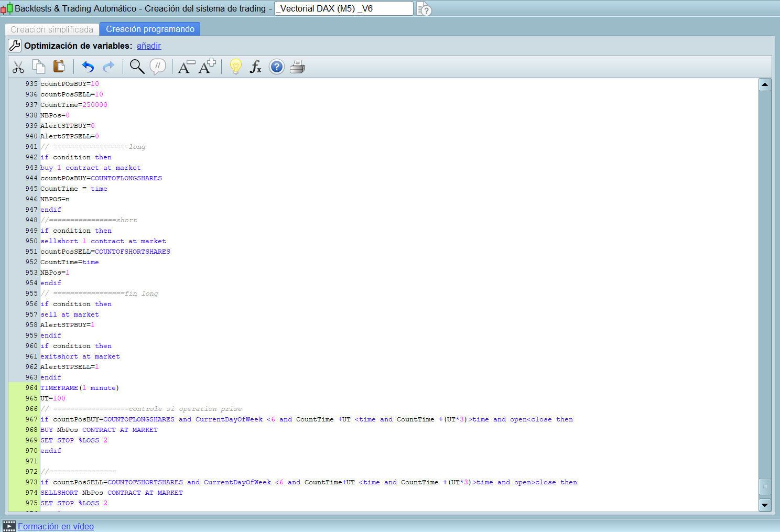Viewport: 780px width, 532px height.
Task: Click the line 'BUY NbPos CONTRACT AT MARKET'
Action: click(99, 430)
